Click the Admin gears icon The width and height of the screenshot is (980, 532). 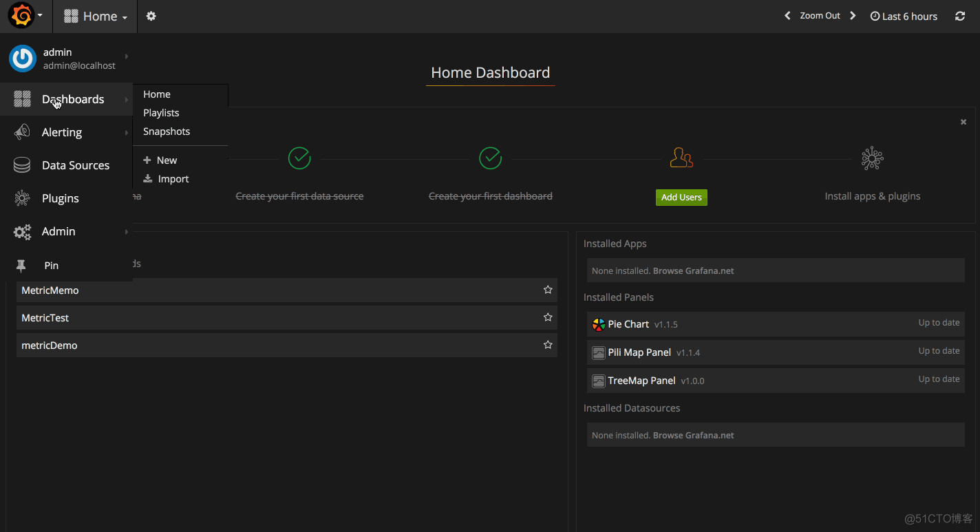click(23, 232)
